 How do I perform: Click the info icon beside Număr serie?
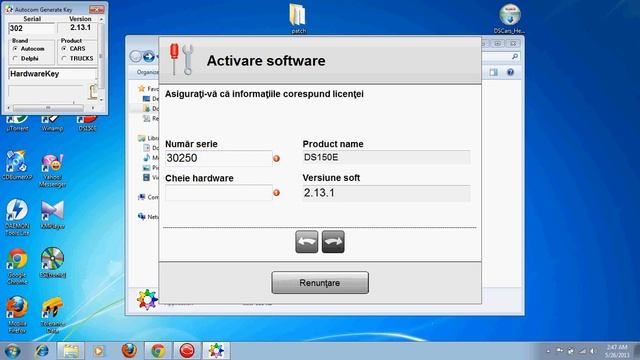coord(276,158)
